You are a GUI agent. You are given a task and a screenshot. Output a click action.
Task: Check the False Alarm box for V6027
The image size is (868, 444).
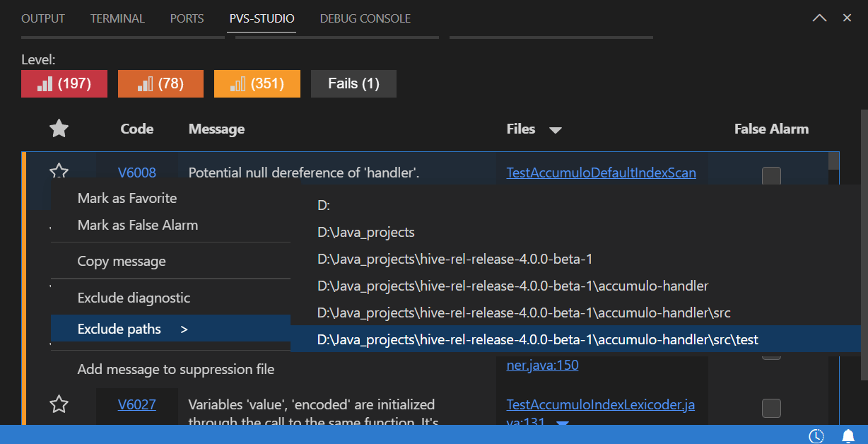click(x=771, y=408)
